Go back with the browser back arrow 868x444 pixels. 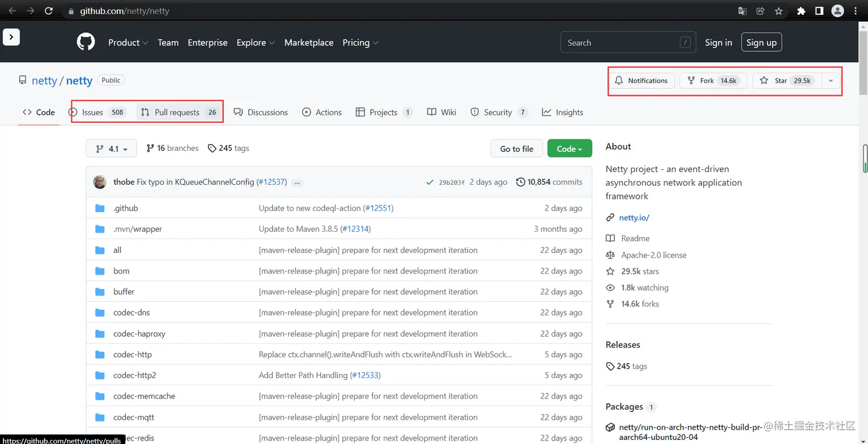pyautogui.click(x=12, y=11)
